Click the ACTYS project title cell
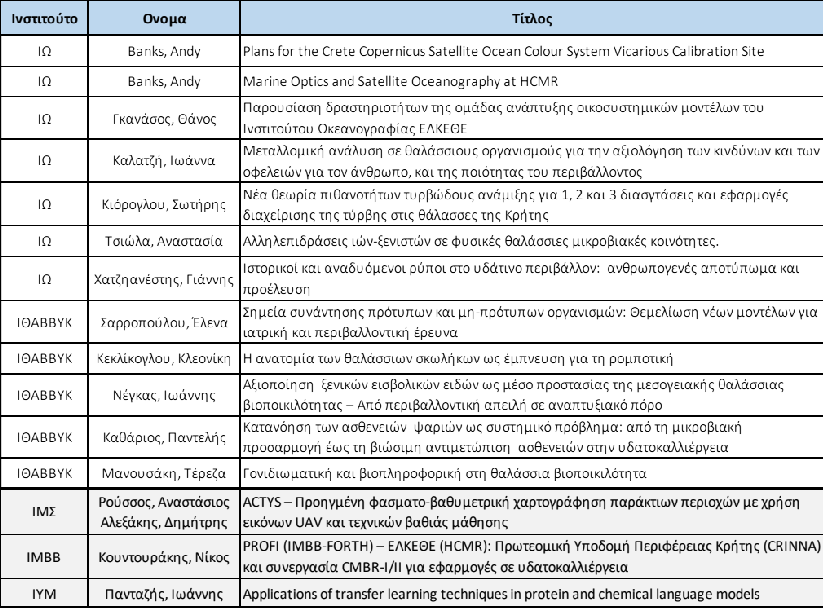 pos(530,510)
